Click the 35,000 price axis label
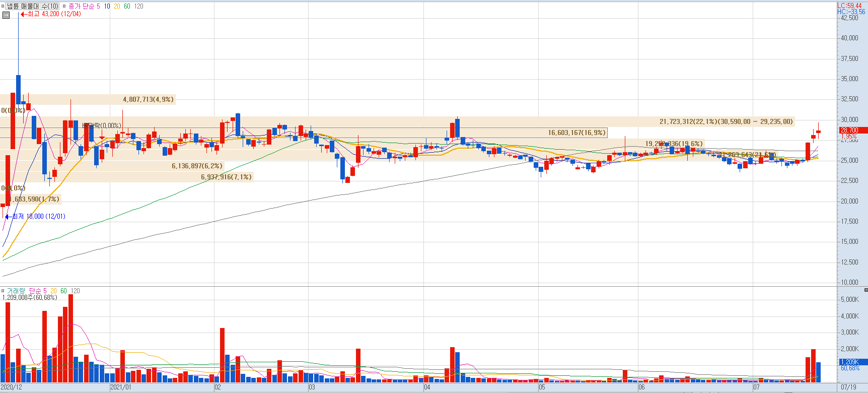Screen dimensions: 868x393 850,79
